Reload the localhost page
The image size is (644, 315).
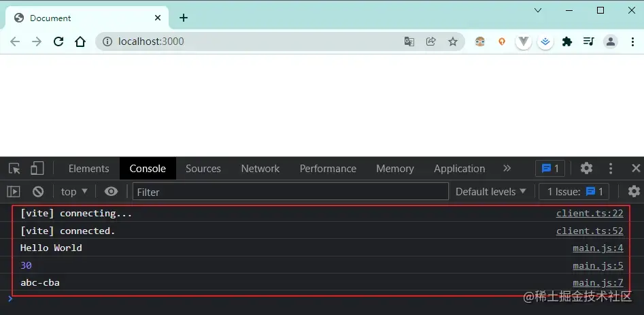[58, 42]
